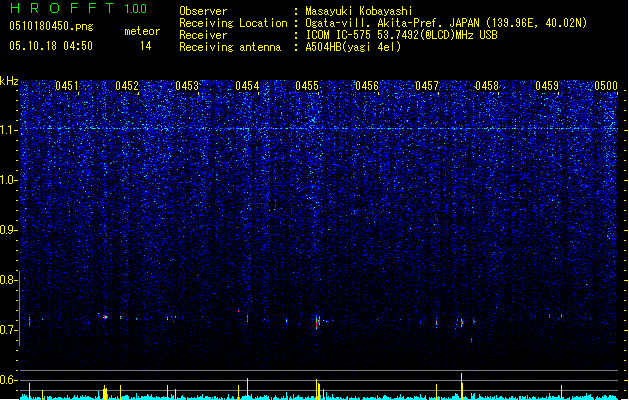This screenshot has height=400, width=629.
Task: Click the 0.9 kHz axis label
Action: coord(8,230)
